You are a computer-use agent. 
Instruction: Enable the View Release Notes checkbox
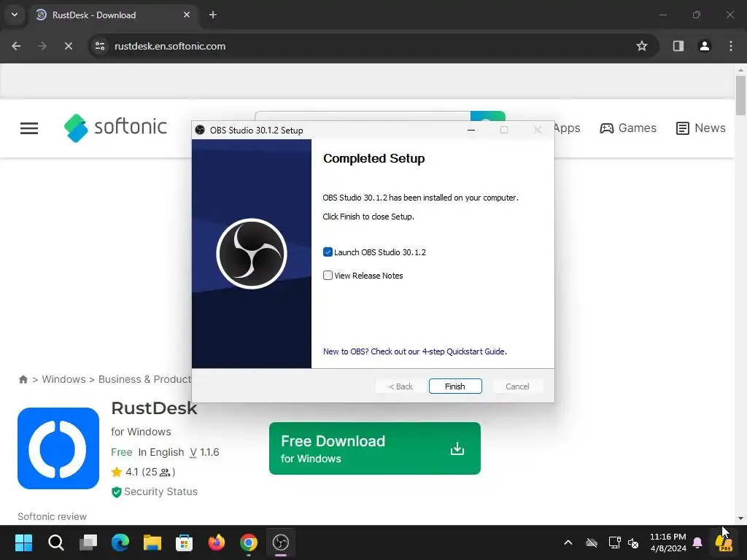[x=328, y=275]
